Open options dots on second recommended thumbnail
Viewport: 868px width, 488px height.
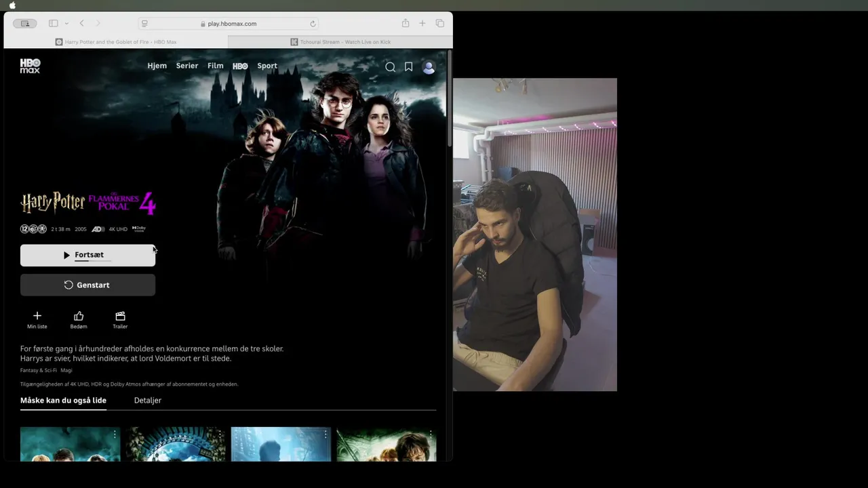220,434
